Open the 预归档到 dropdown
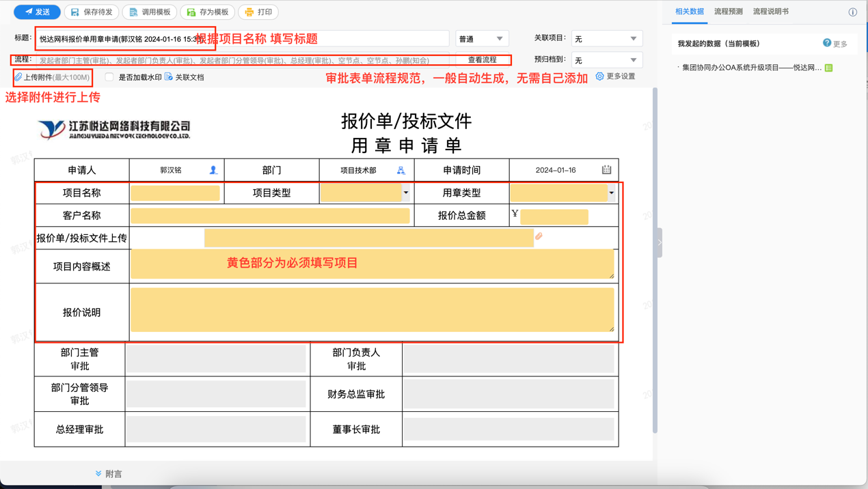 pos(606,60)
